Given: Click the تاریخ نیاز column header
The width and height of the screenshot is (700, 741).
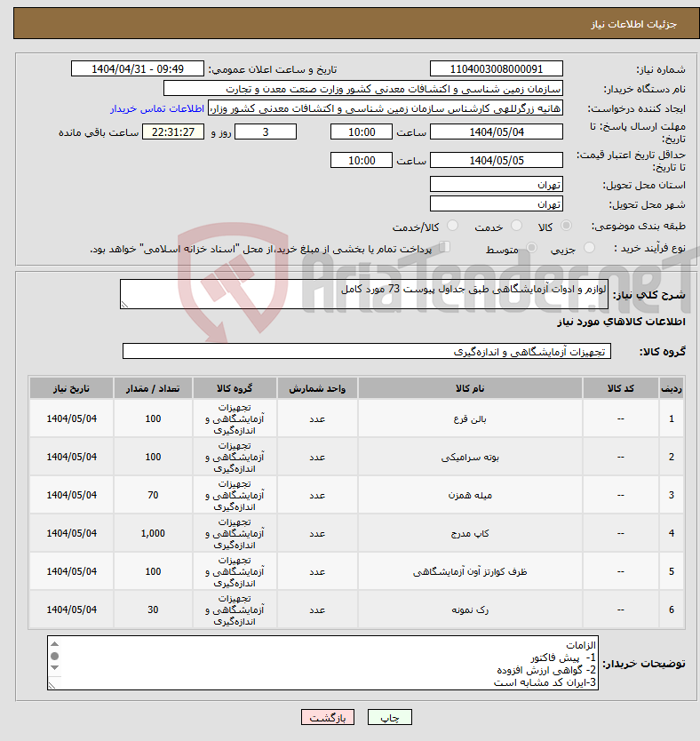Looking at the screenshot, I should coord(71,388).
